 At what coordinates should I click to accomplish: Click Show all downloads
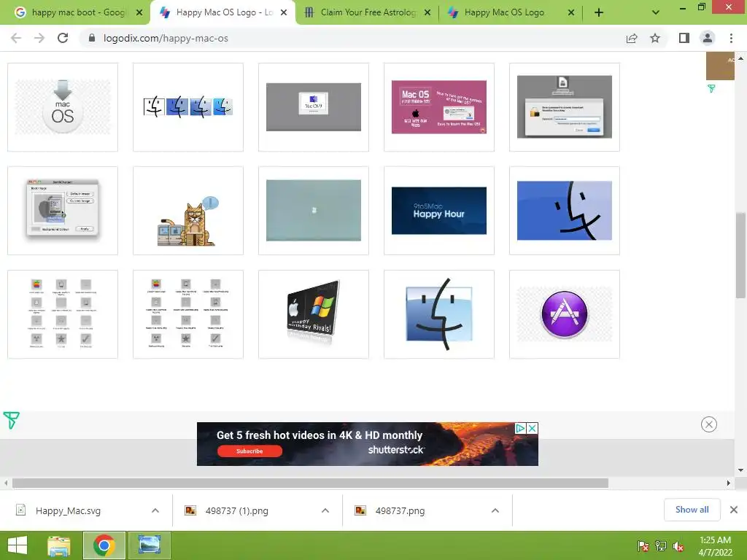[692, 510]
